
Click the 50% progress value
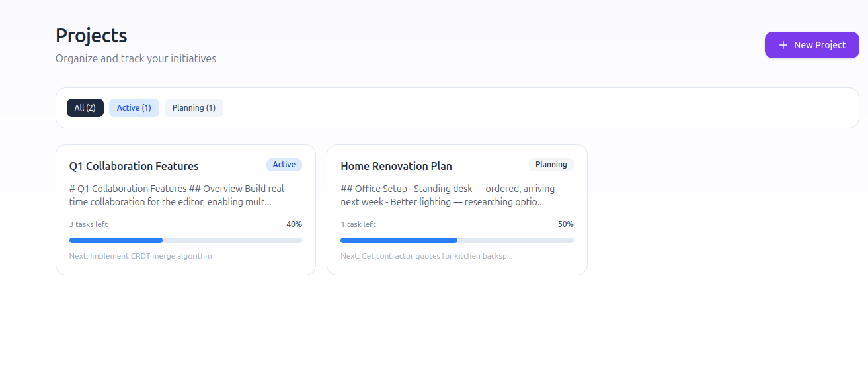click(x=566, y=224)
